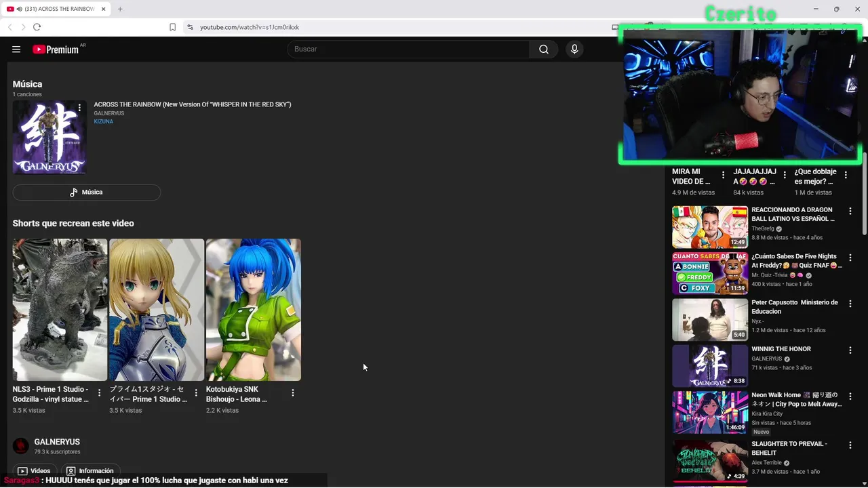The width and height of the screenshot is (868, 488).
Task: Open the KIZUNA album link
Action: pos(104,121)
